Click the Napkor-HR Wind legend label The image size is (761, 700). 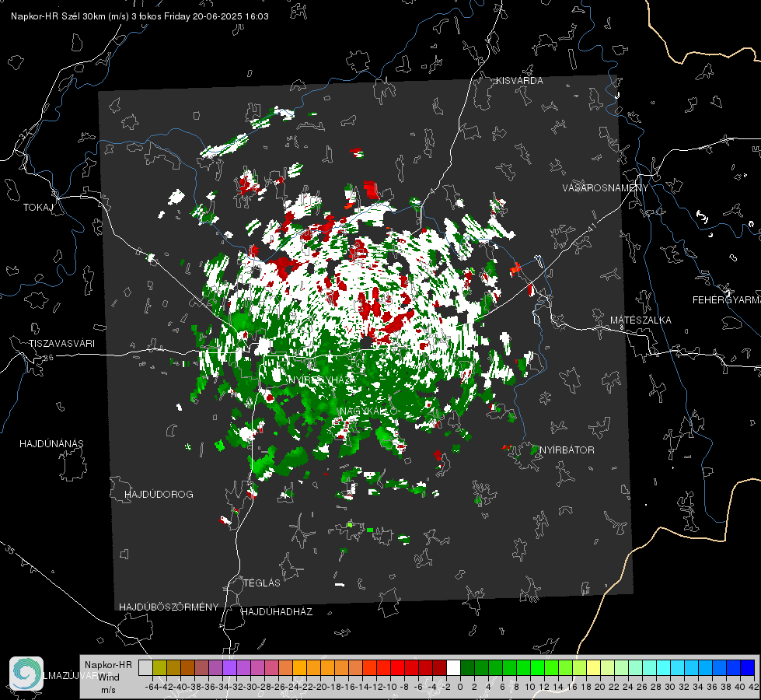click(x=108, y=671)
